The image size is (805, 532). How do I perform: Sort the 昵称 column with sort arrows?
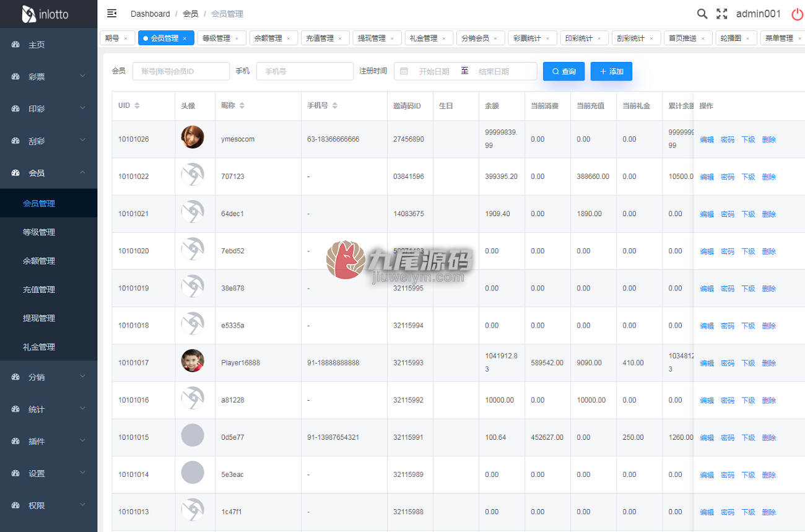(x=242, y=106)
